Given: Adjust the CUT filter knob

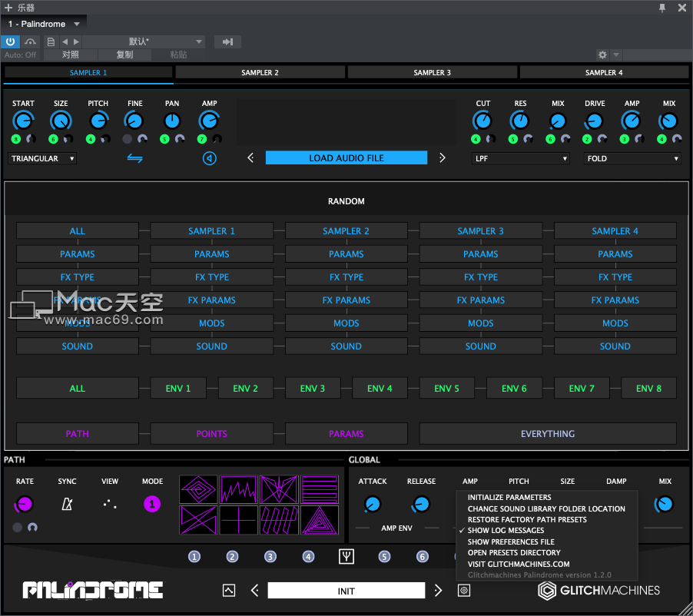Looking at the screenshot, I should click(482, 121).
